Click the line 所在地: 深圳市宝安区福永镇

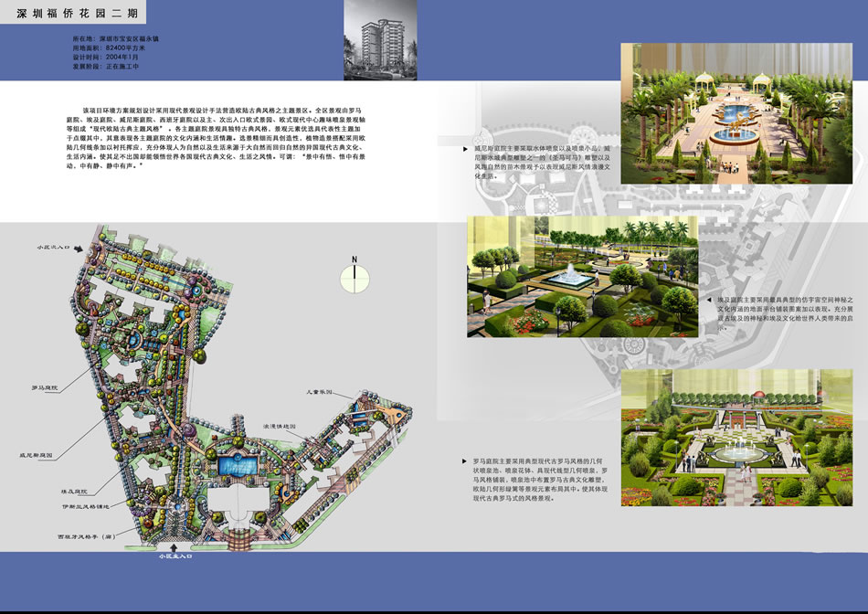[x=116, y=38]
